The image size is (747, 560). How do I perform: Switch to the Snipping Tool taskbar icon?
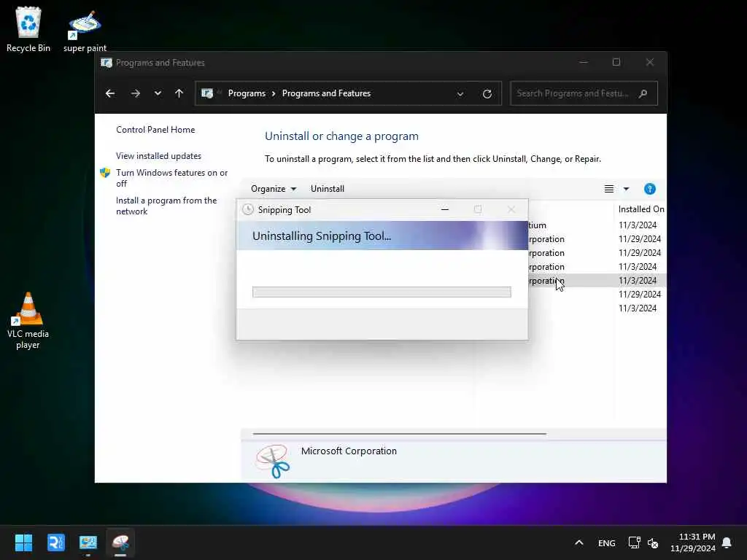click(120, 542)
